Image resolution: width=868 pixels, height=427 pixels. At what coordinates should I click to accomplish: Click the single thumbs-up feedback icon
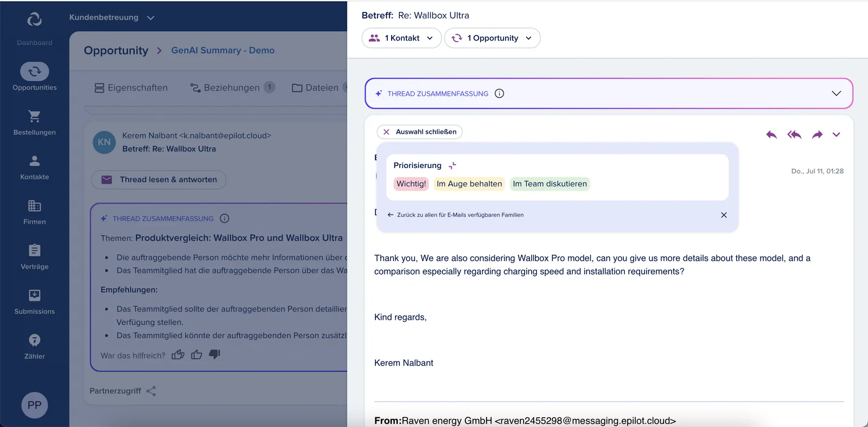click(196, 355)
